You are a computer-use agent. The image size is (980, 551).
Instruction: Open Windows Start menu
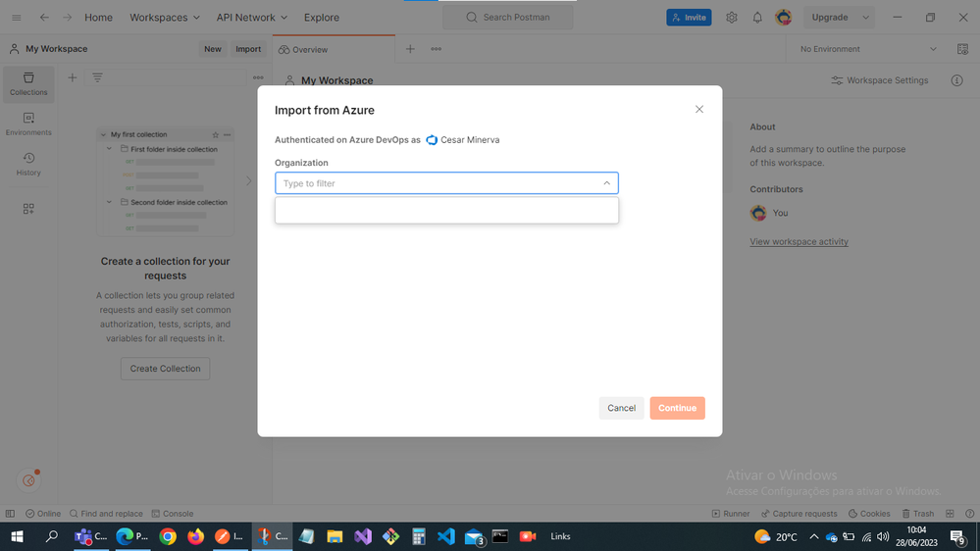[18, 536]
